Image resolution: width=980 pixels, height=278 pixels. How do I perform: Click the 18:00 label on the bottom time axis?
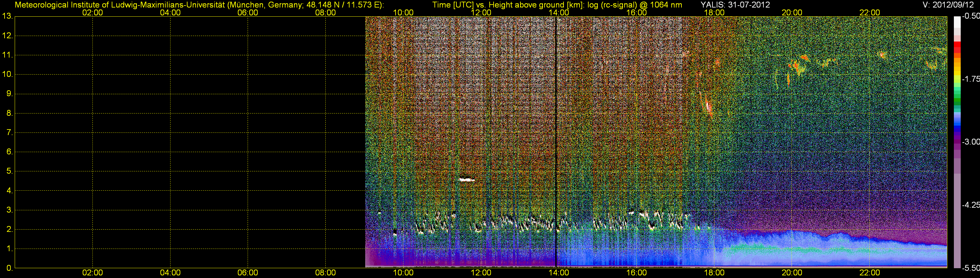click(714, 273)
